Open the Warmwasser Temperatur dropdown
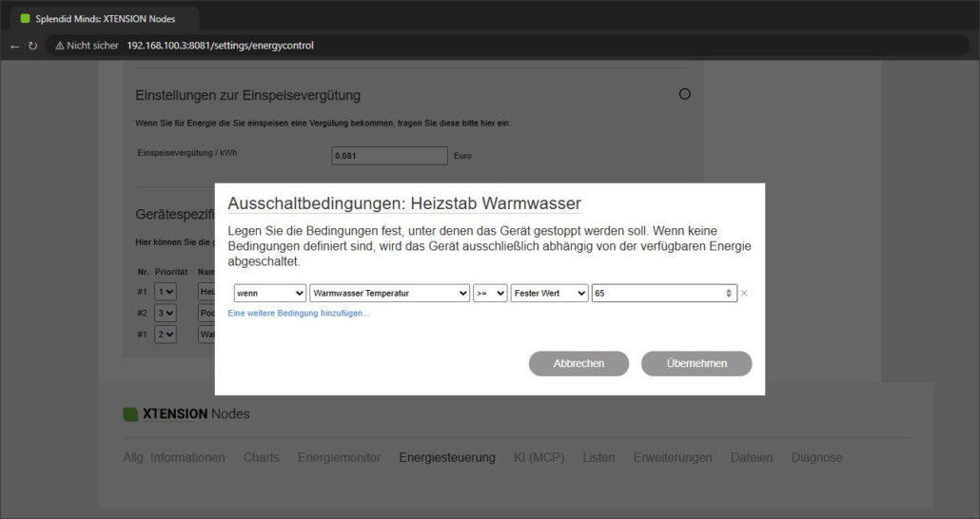Screen dimensions: 980x519 click(x=389, y=293)
